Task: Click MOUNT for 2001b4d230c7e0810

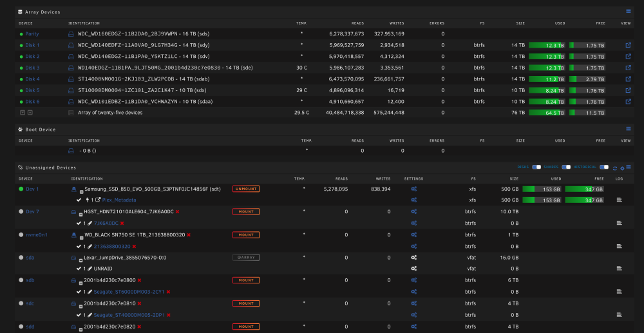Action: point(246,303)
